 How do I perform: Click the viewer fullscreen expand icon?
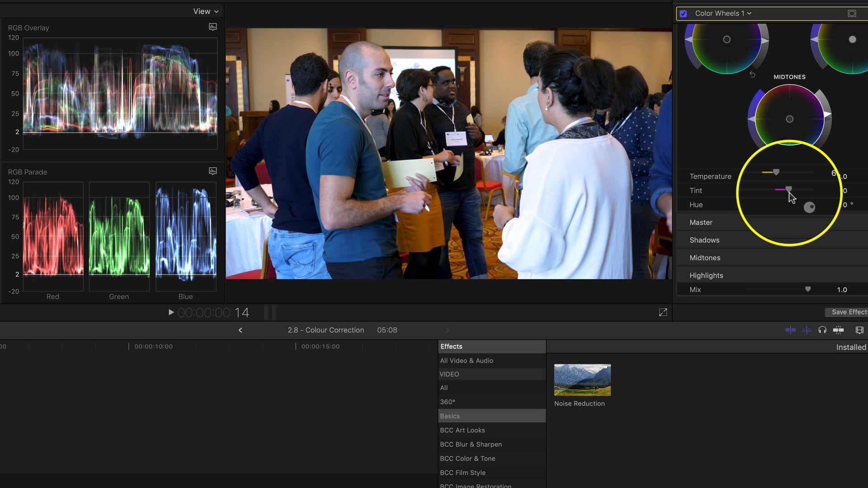point(662,312)
